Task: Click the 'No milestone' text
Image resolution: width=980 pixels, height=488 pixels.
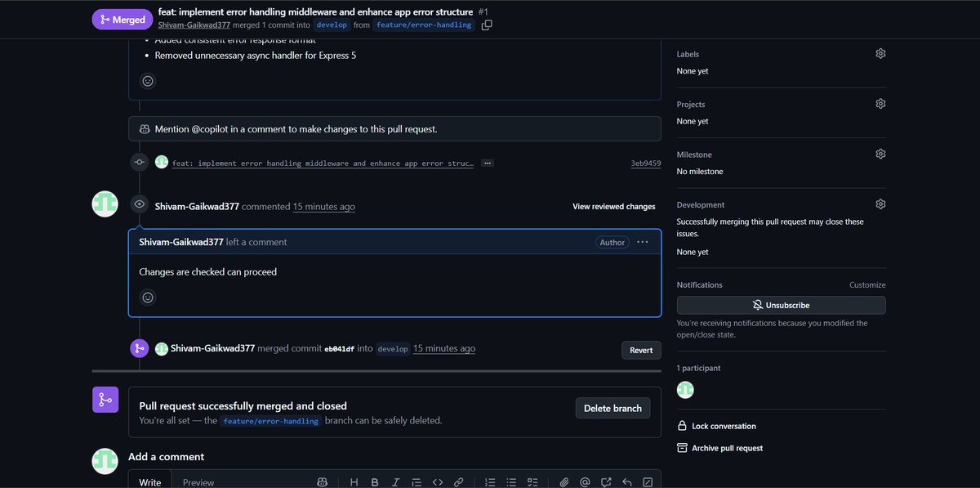Action: (x=700, y=172)
